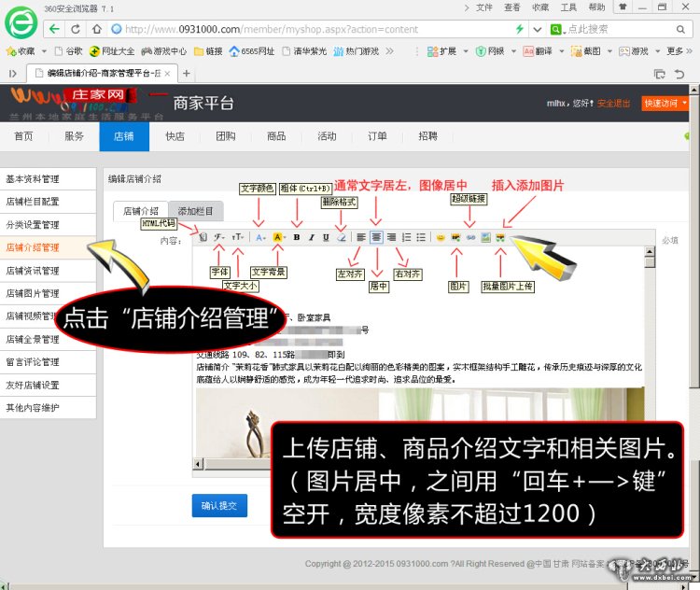Insert a hyperlink using the link icon

point(470,237)
